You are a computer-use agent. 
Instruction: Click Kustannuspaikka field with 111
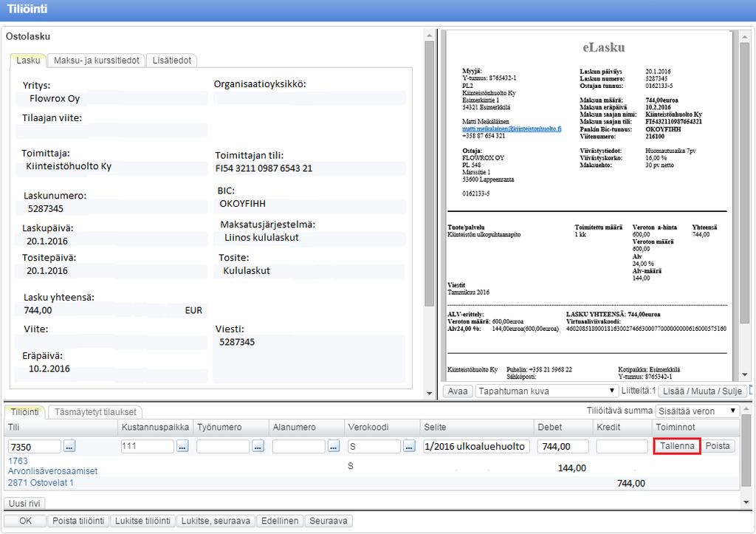(x=147, y=446)
